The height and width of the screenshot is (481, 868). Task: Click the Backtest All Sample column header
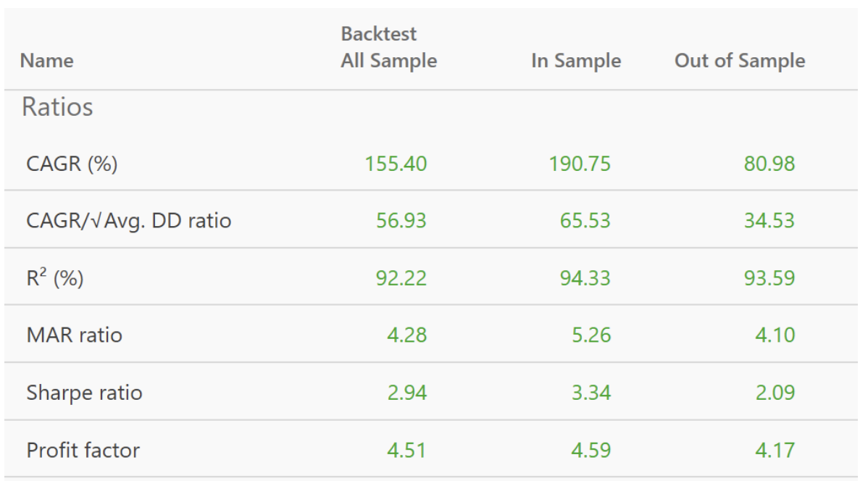coord(388,48)
